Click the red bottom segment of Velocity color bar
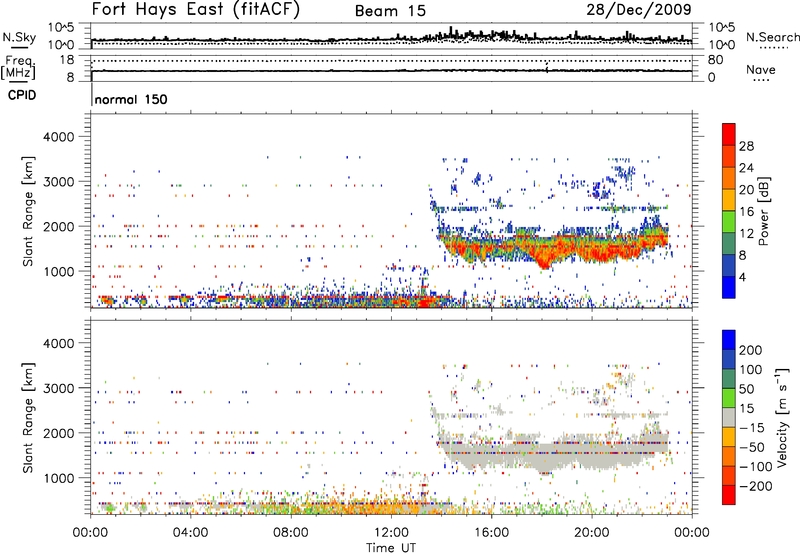Viewport: 800px width, 554px height. pyautogui.click(x=729, y=495)
